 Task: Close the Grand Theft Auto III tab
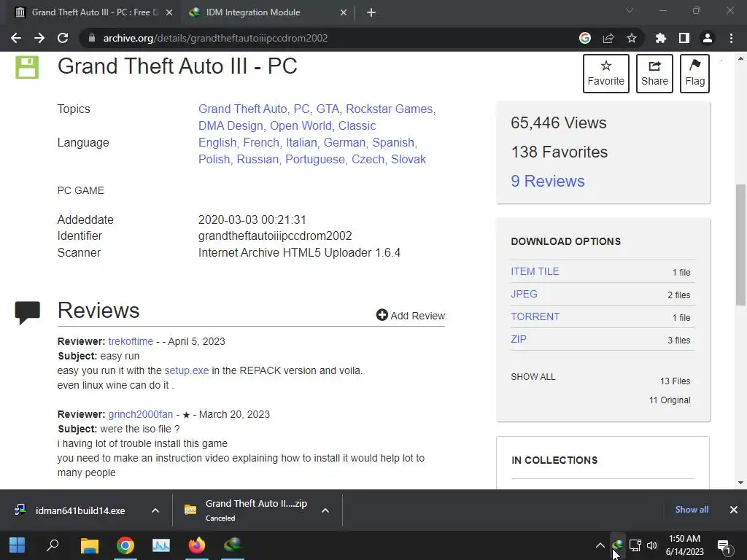pyautogui.click(x=169, y=12)
